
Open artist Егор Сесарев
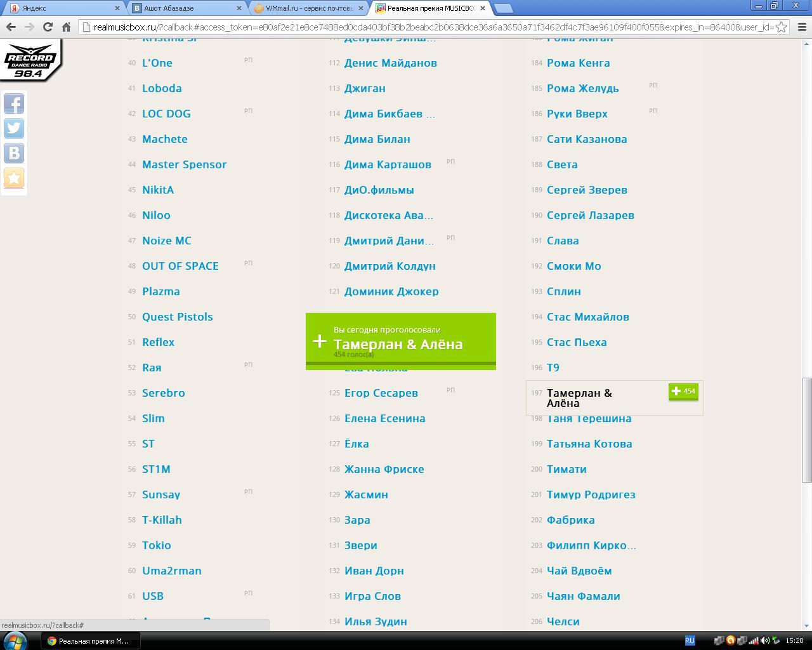click(381, 393)
